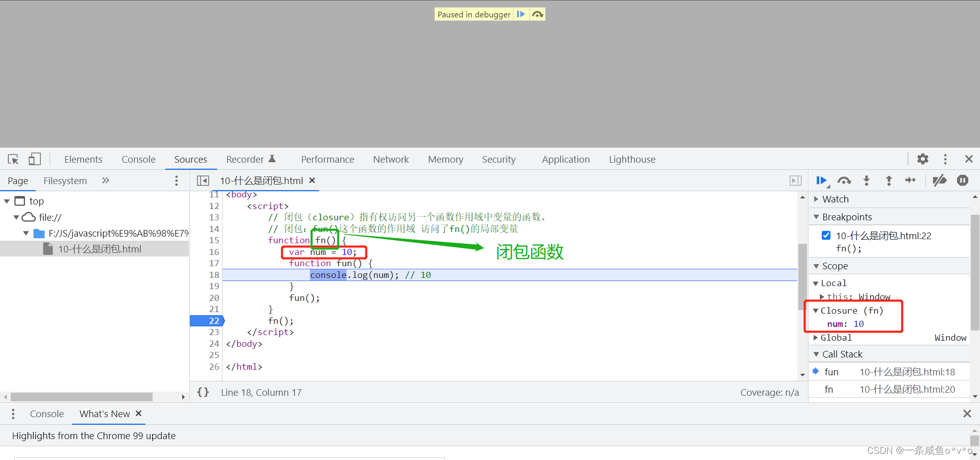Screen dimensions: 980x460
Task: Select the Filesystem navigator tab
Action: [65, 181]
